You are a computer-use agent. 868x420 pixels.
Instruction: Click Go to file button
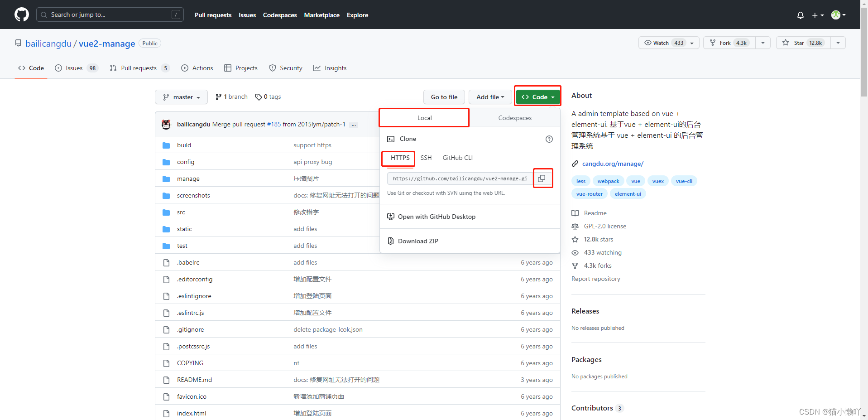444,97
